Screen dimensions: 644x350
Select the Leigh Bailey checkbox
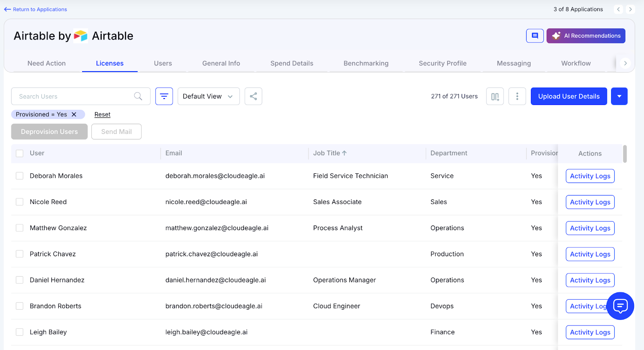pos(19,332)
